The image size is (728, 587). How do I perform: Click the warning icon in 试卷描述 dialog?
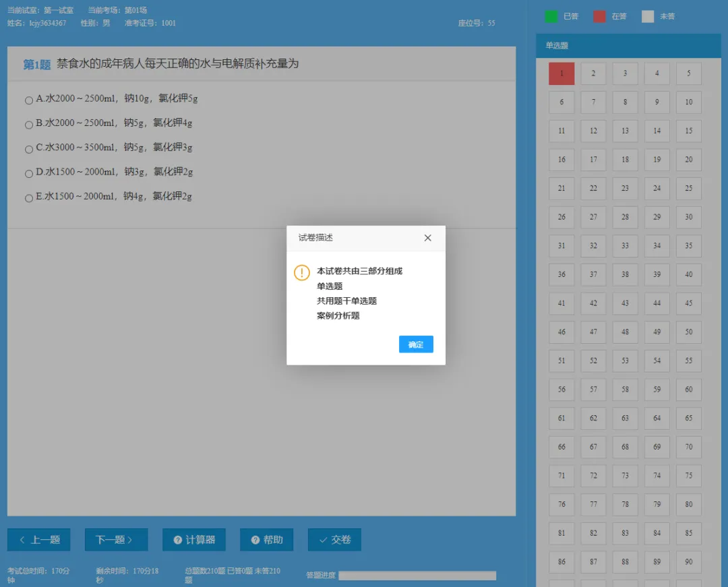point(301,272)
